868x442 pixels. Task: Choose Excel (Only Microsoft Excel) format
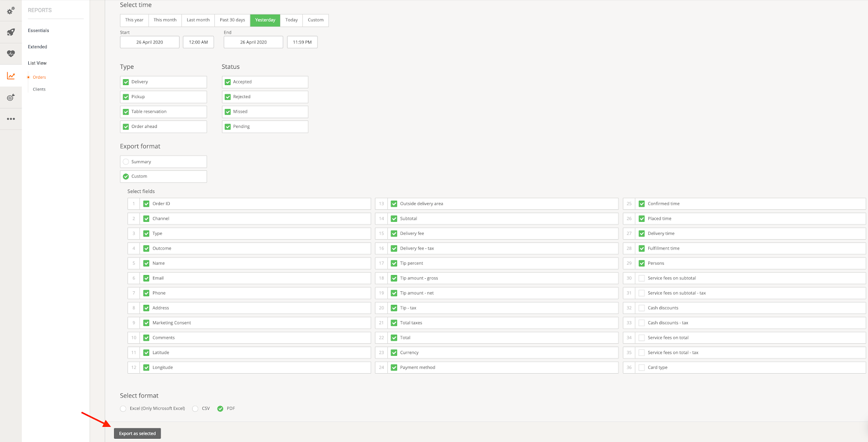point(123,409)
